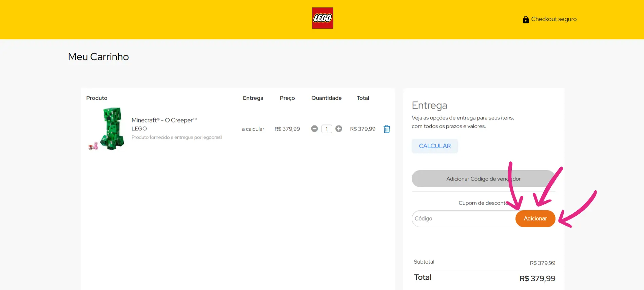The width and height of the screenshot is (644, 290).
Task: Click the Produto column header
Action: tap(97, 98)
